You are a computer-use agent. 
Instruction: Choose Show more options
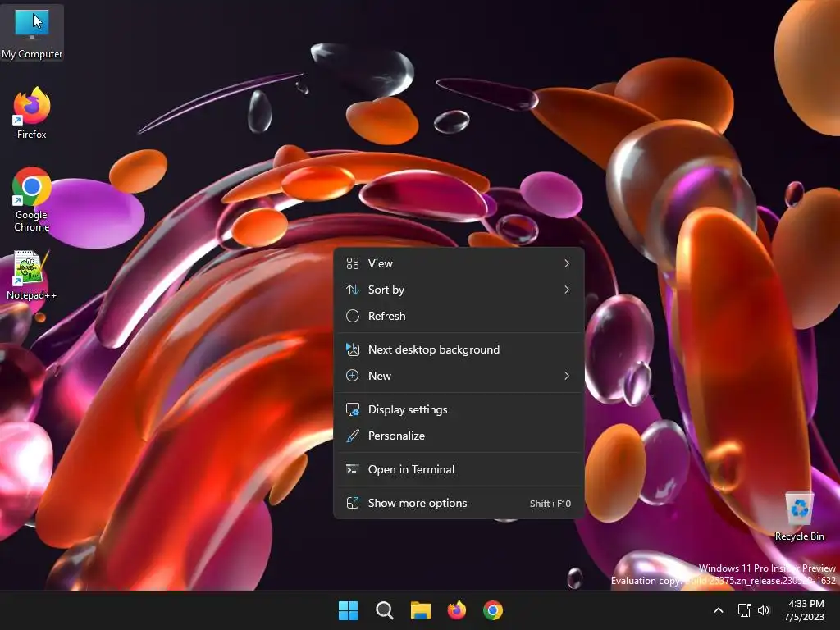tap(459, 503)
